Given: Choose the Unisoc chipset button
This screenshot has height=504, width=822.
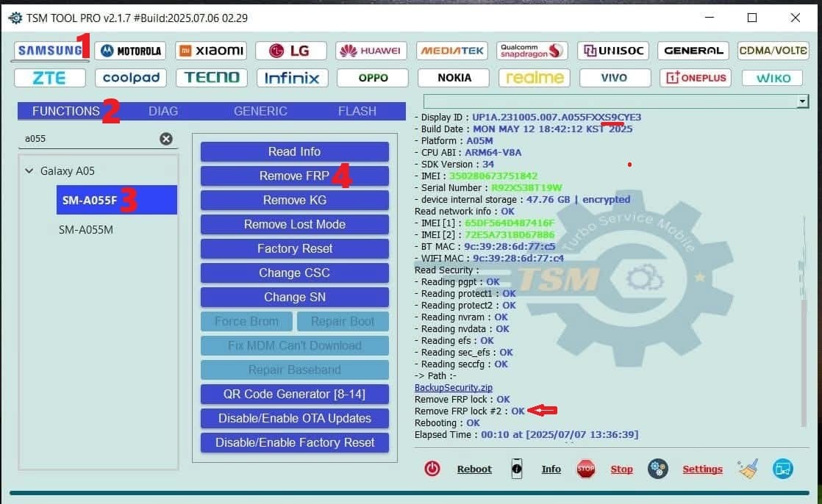Looking at the screenshot, I should click(x=613, y=51).
